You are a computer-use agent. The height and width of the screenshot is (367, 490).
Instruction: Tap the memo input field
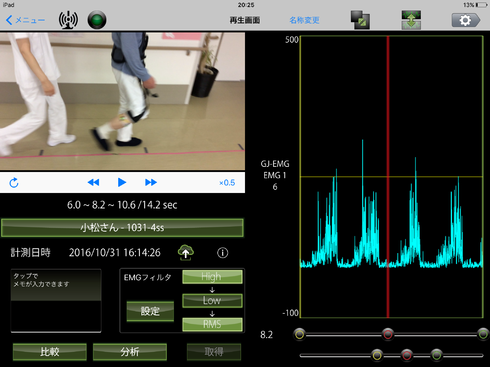[56, 301]
